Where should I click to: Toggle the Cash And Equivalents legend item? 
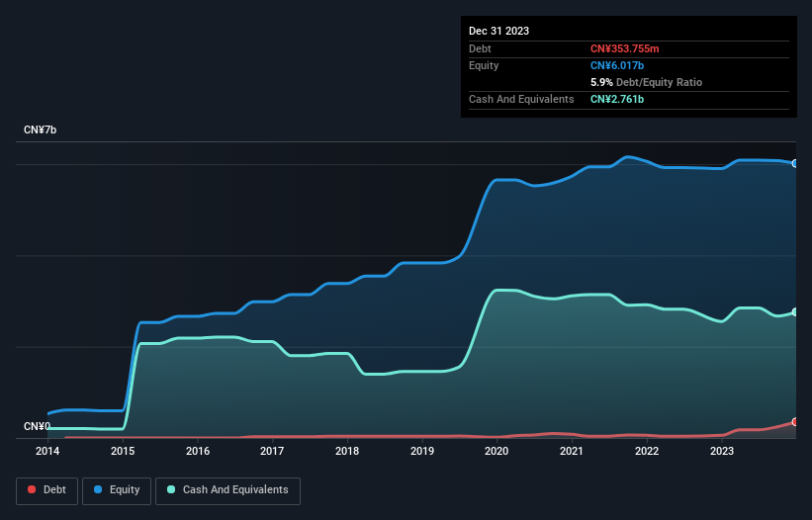[x=227, y=490]
